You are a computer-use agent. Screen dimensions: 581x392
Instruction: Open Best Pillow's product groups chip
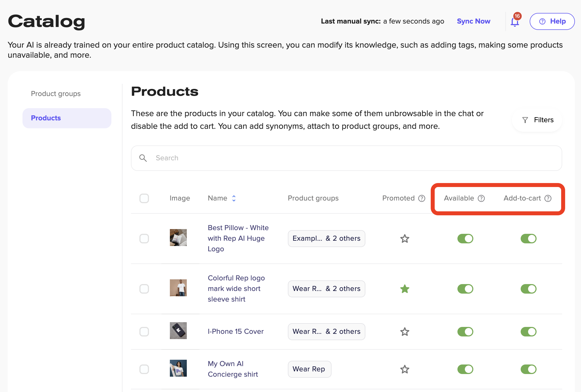click(x=326, y=239)
